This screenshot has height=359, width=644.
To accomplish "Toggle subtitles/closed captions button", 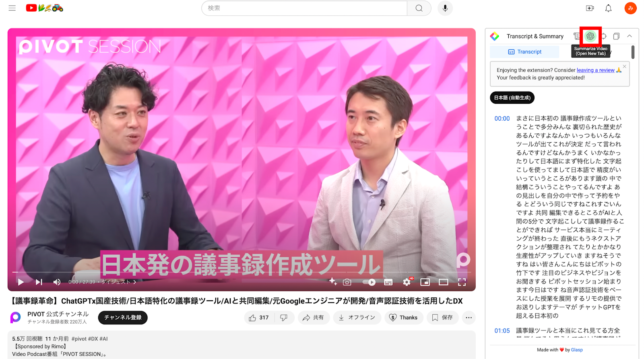I will pyautogui.click(x=388, y=282).
